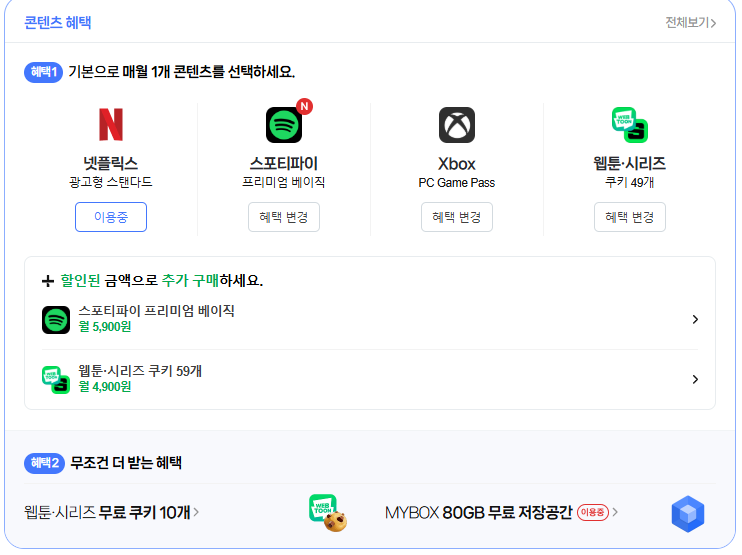This screenshot has height=555, width=742.
Task: Click chevron after MYBOX 이용중 badge
Action: 615,512
